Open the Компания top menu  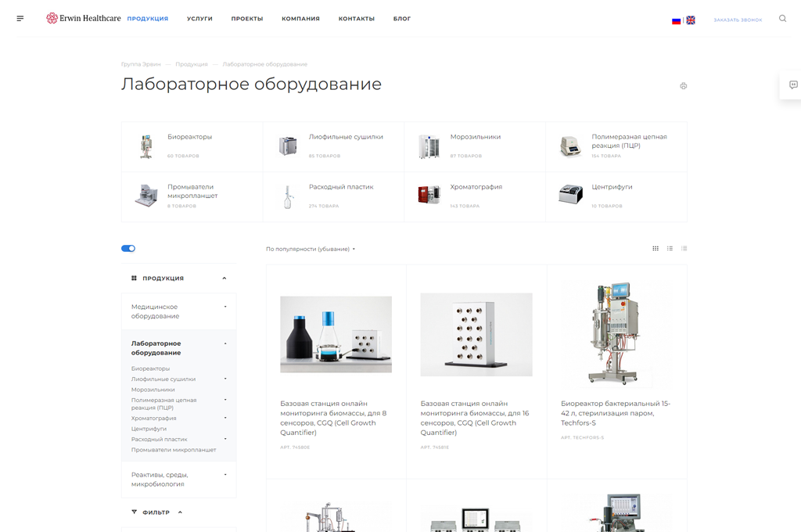pyautogui.click(x=301, y=19)
